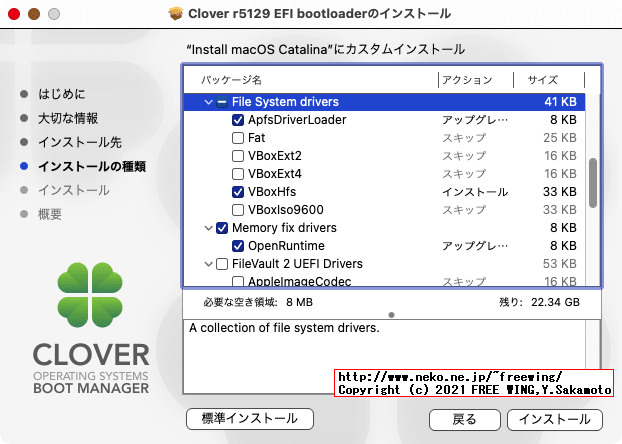
Task: Sort by パッケージ名 column header
Action: 231,80
